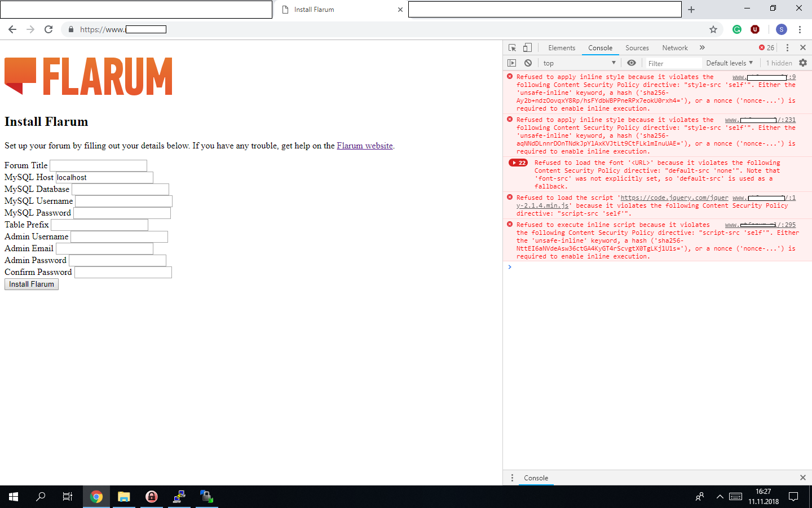Expand the top context dropdown
Screen dimensions: 812x508
click(x=579, y=63)
